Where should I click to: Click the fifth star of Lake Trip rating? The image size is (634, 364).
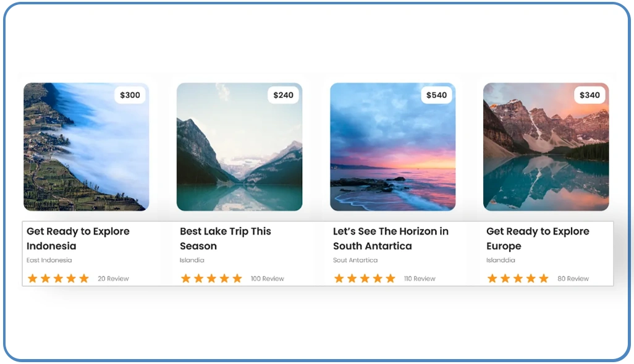(x=237, y=279)
